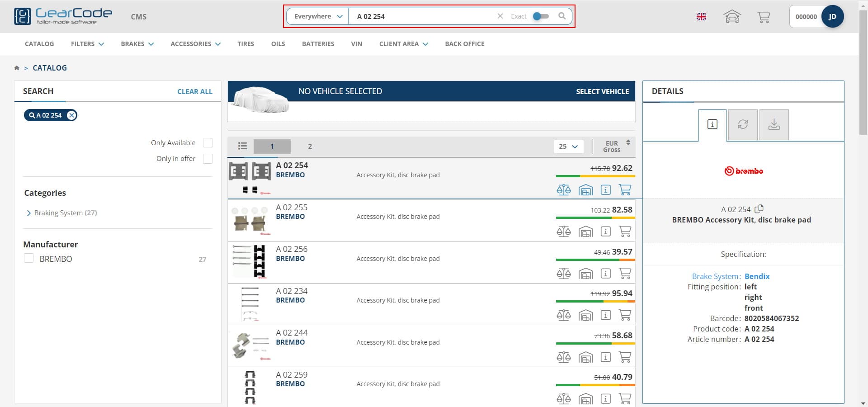868x407 pixels.
Task: Click CLEAR ALL in search panel
Action: 195,91
